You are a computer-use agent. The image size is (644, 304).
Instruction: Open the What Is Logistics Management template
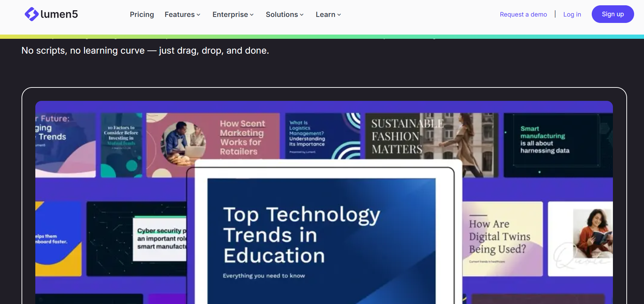coord(322,136)
